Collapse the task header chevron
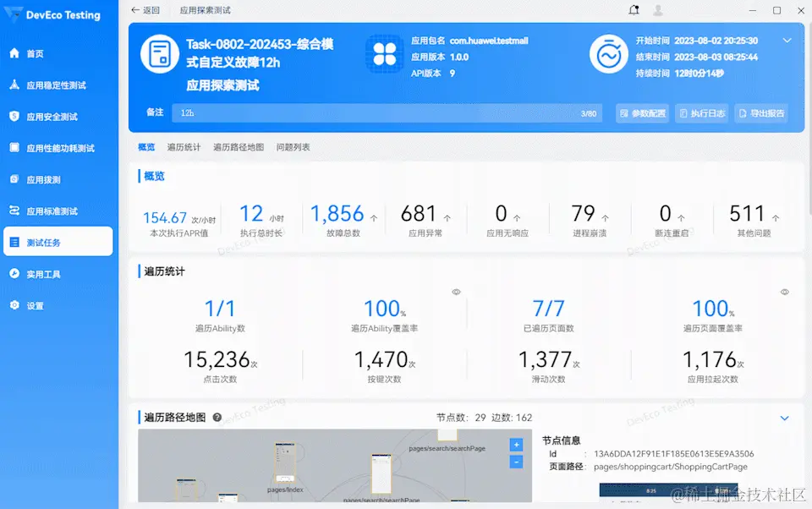 pos(787,41)
